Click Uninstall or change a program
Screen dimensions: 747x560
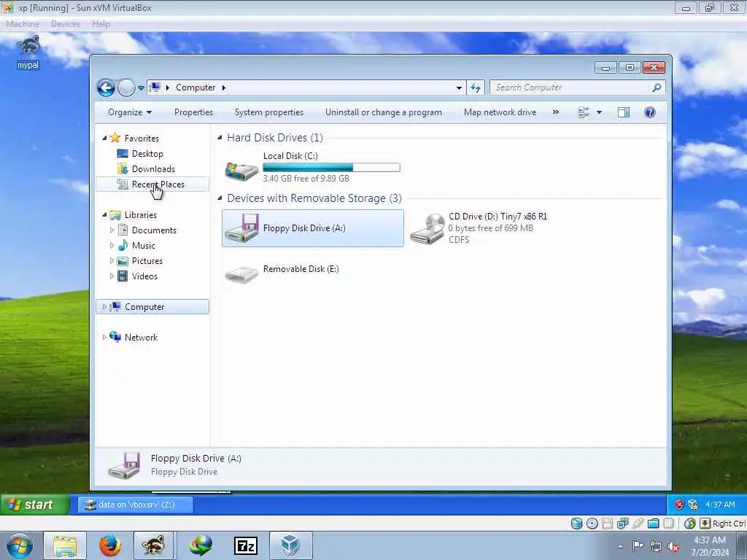384,112
